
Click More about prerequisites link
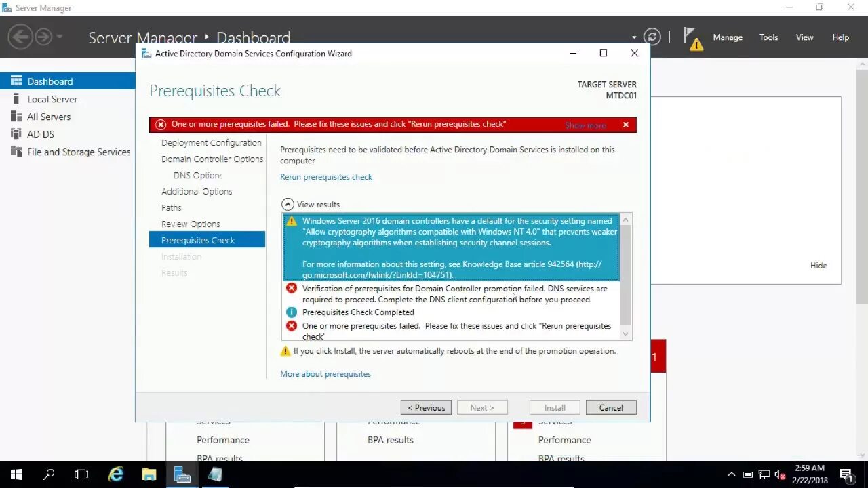click(325, 374)
